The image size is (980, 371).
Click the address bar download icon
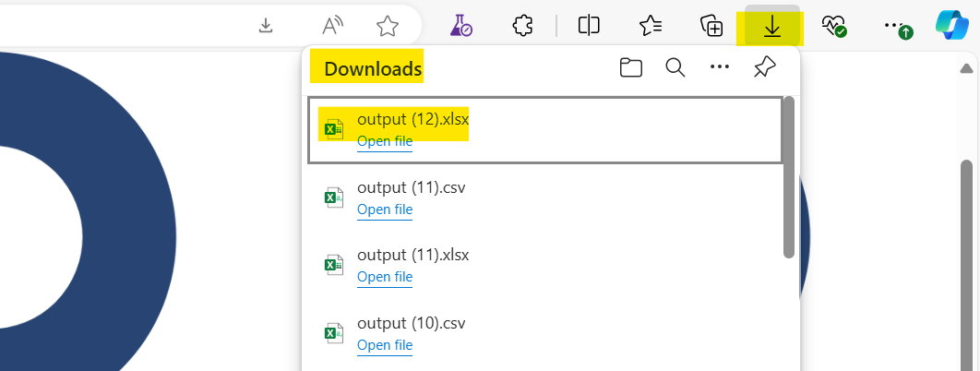(x=267, y=26)
